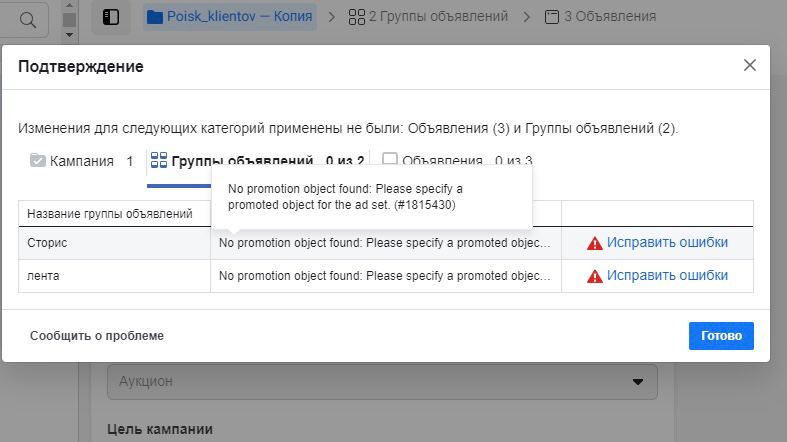Toggle the side panel layout icon
Image resolution: width=787 pixels, height=442 pixels.
point(111,17)
